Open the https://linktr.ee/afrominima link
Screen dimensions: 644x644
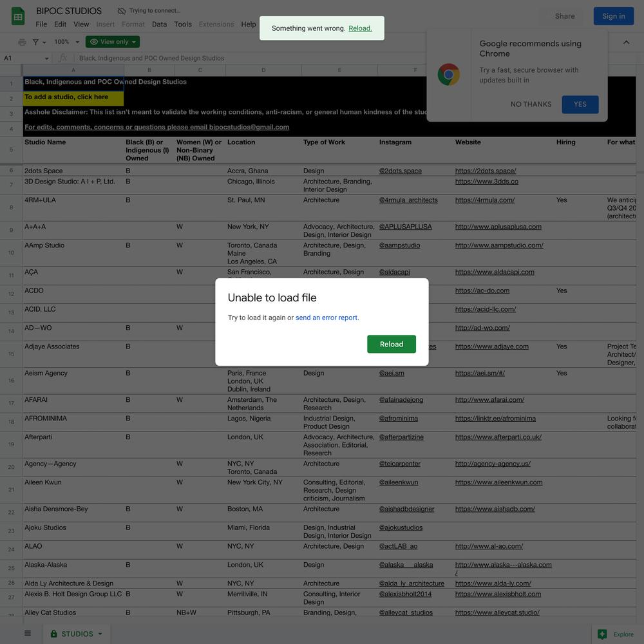(x=495, y=418)
